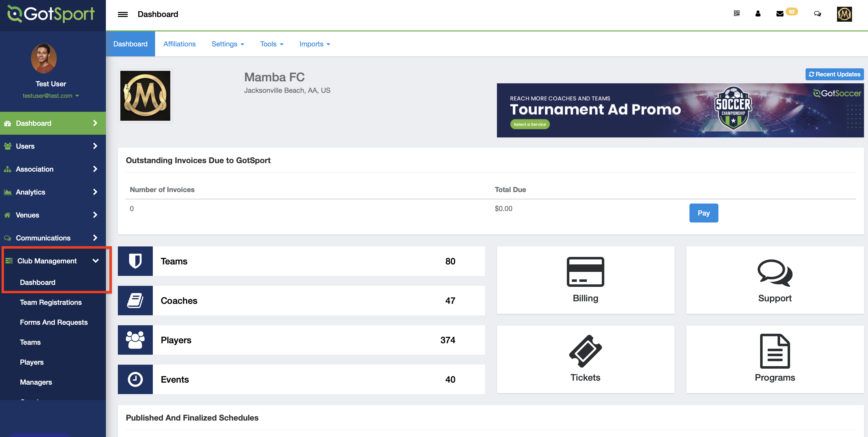
Task: Click the Mamba FC club logo
Action: 145,96
